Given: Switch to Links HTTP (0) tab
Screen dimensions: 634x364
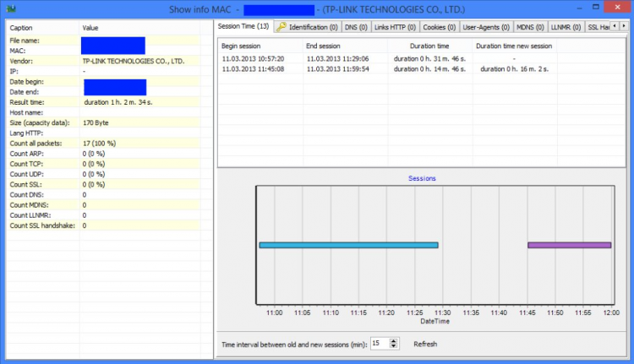Looking at the screenshot, I should point(395,27).
